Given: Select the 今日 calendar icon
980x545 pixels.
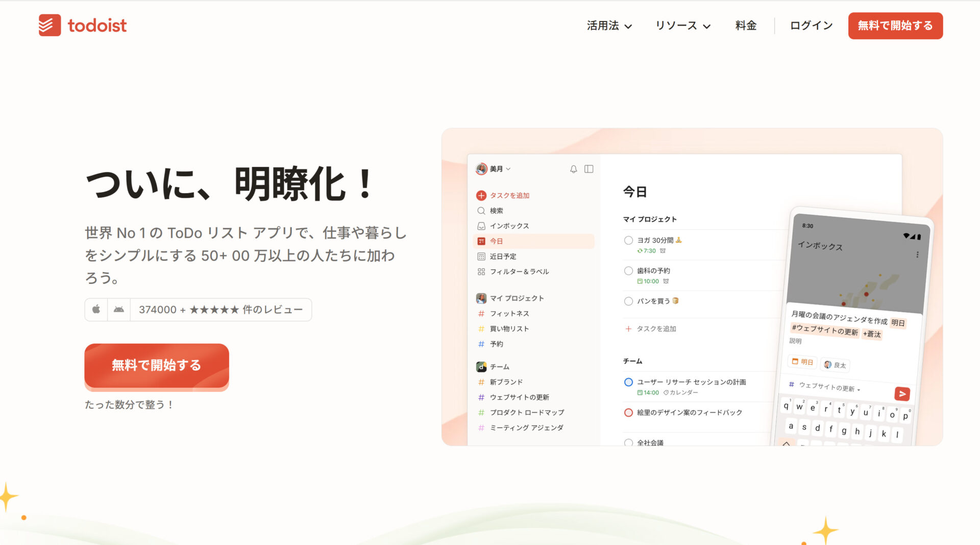Looking at the screenshot, I should pyautogui.click(x=482, y=241).
